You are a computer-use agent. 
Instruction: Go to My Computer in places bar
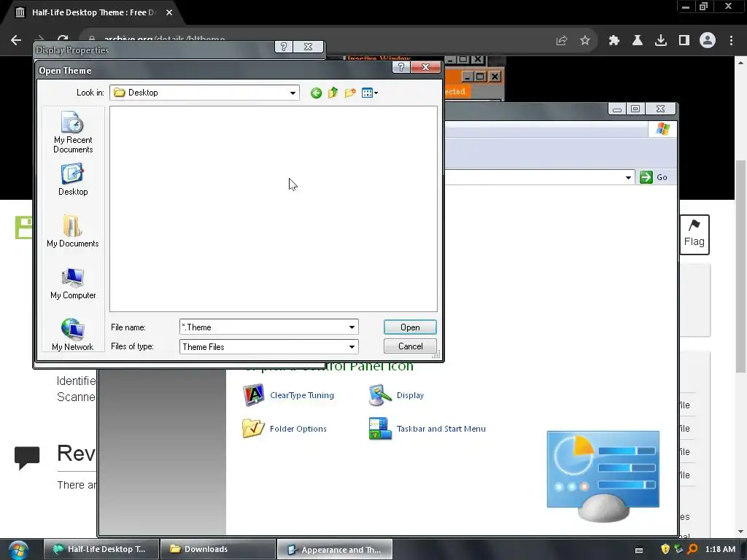click(73, 284)
